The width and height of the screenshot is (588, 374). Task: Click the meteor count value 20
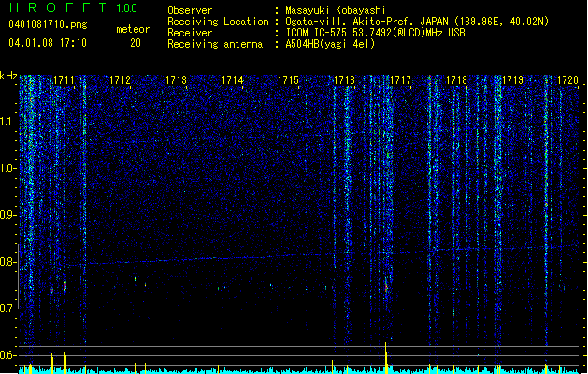coord(136,43)
